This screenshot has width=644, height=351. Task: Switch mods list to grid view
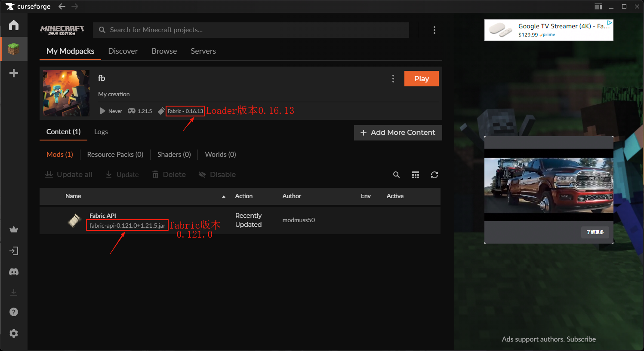[416, 175]
